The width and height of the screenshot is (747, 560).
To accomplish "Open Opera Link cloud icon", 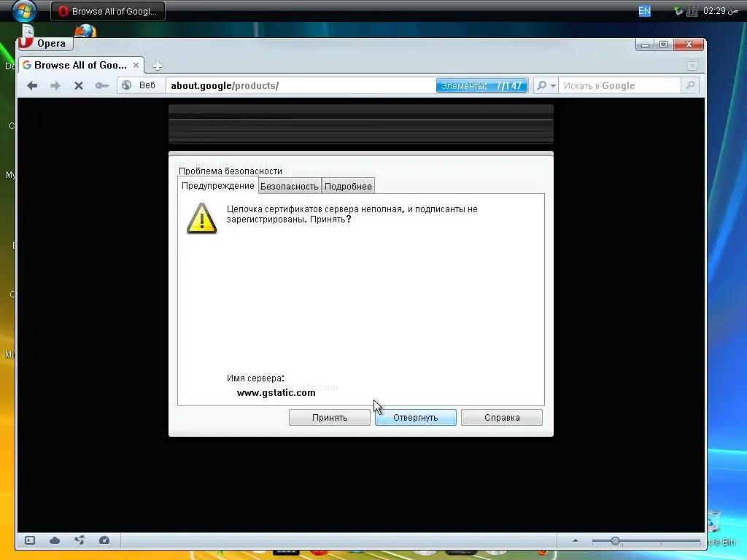I will pos(55,540).
